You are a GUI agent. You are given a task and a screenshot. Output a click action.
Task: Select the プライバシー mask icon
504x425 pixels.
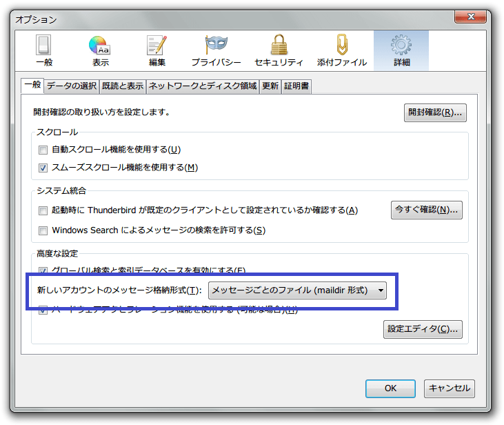click(x=216, y=51)
